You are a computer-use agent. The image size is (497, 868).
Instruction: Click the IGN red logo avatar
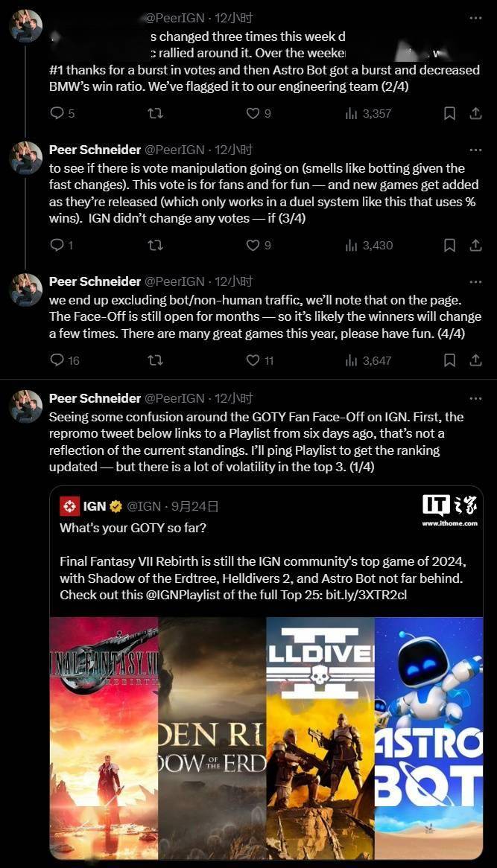pos(70,506)
